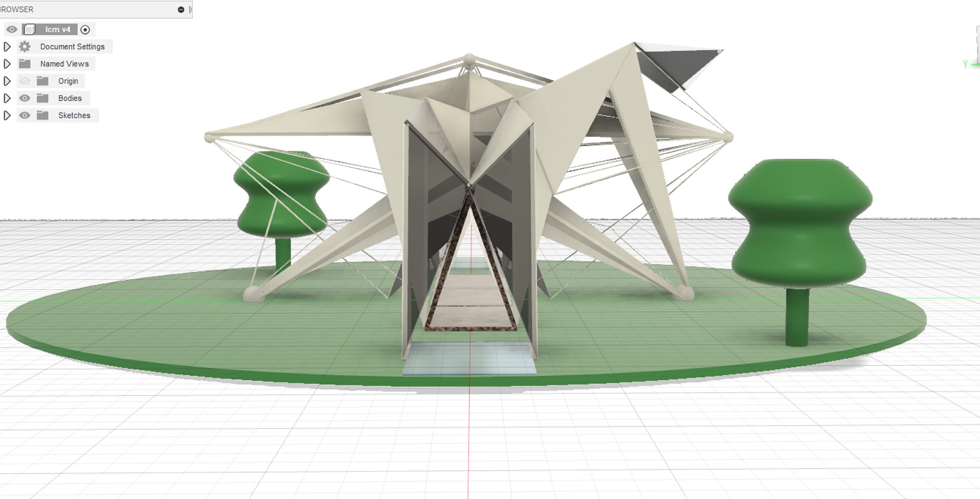Click the Bodies folder icon
980x499 pixels.
43,98
